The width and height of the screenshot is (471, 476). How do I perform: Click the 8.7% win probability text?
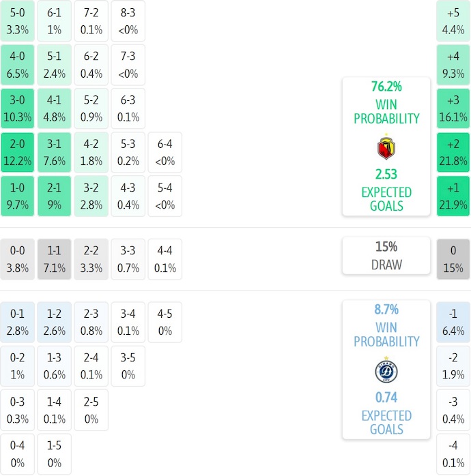pyautogui.click(x=386, y=310)
